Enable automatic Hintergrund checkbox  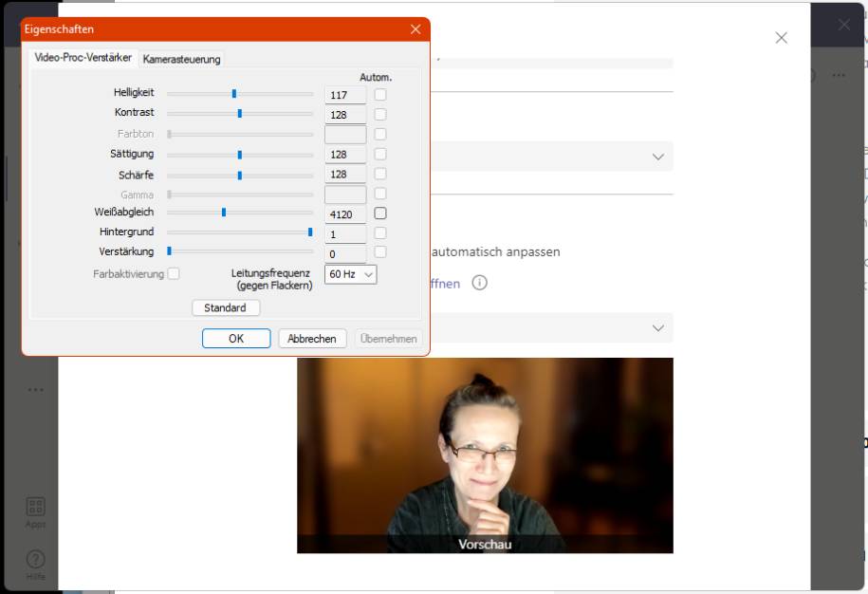tap(380, 233)
